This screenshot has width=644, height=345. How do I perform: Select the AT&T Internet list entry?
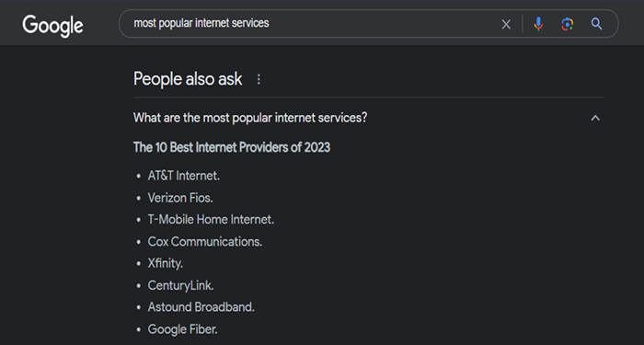(184, 176)
